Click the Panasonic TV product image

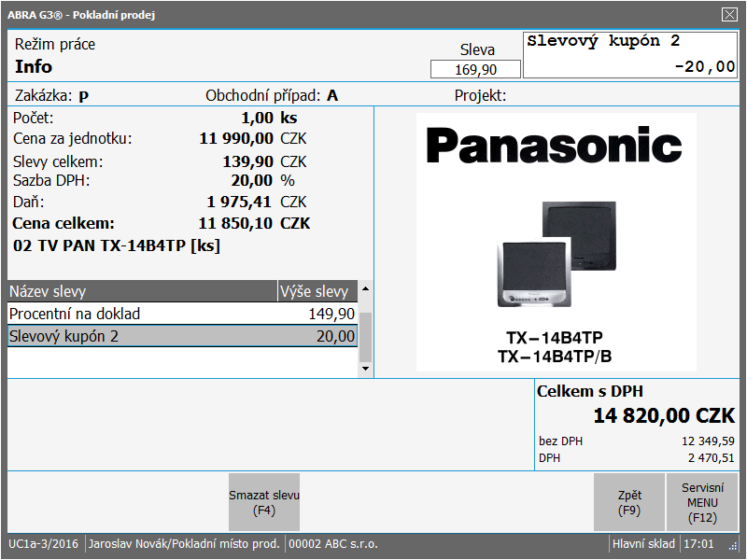click(556, 243)
